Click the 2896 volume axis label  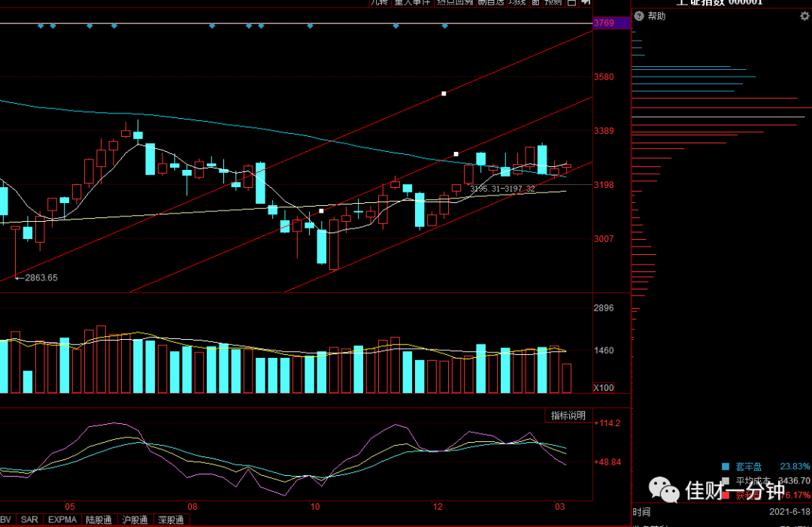coord(604,308)
